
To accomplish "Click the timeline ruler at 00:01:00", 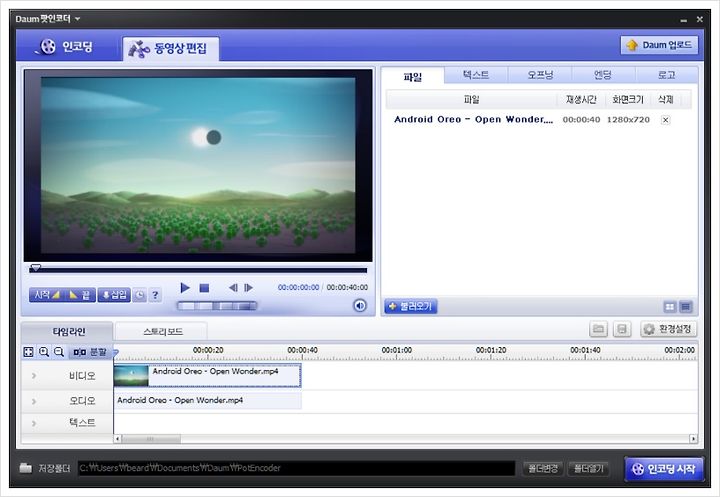I will 396,351.
